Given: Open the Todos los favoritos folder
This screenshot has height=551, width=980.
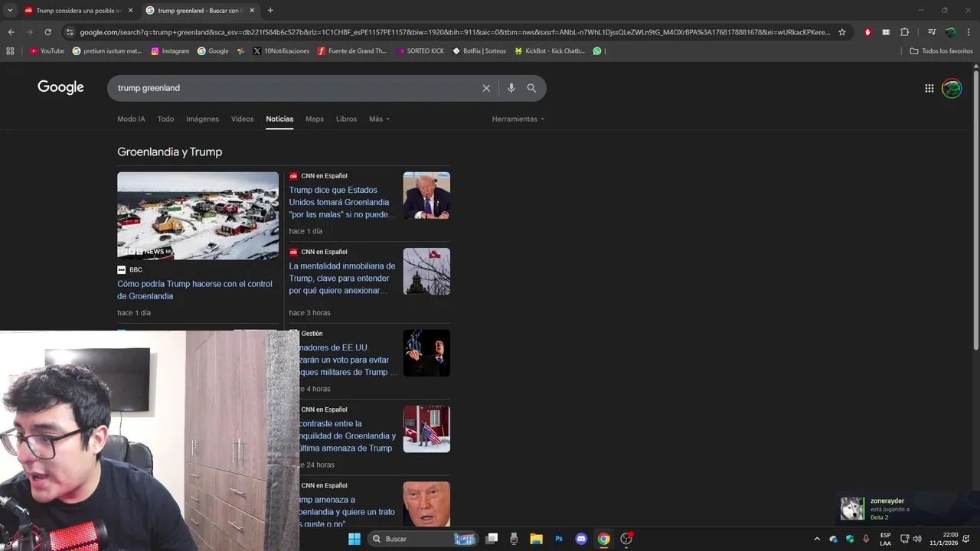Looking at the screenshot, I should click(x=941, y=51).
